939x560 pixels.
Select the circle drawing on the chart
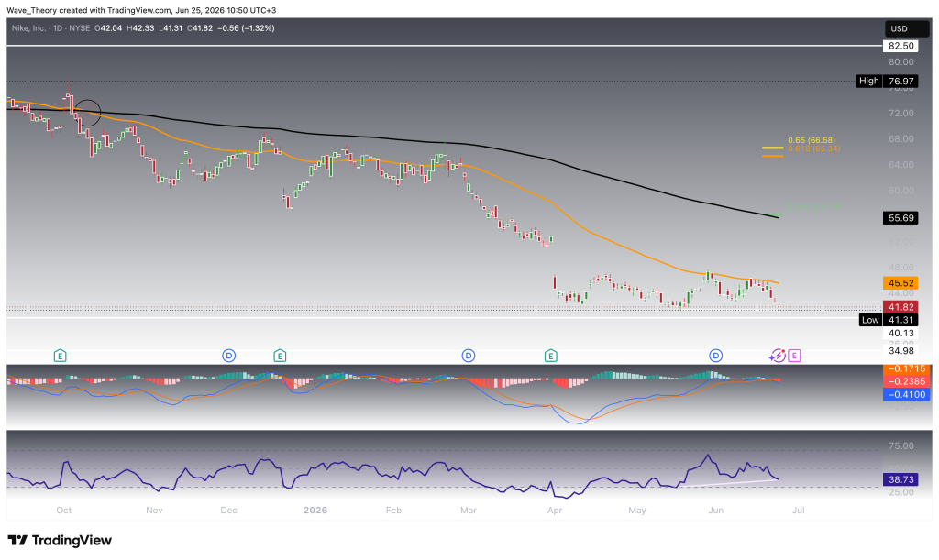87,113
